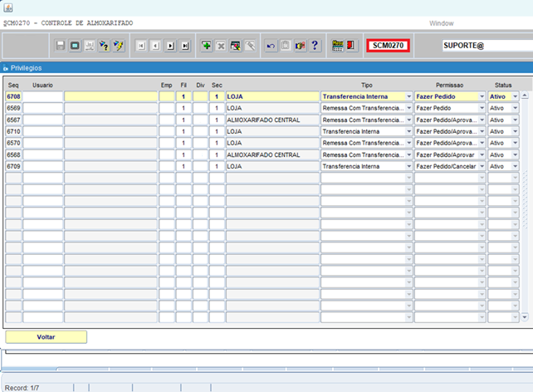
Task: Click the Record: 1/7 status bar text
Action: tap(22, 388)
